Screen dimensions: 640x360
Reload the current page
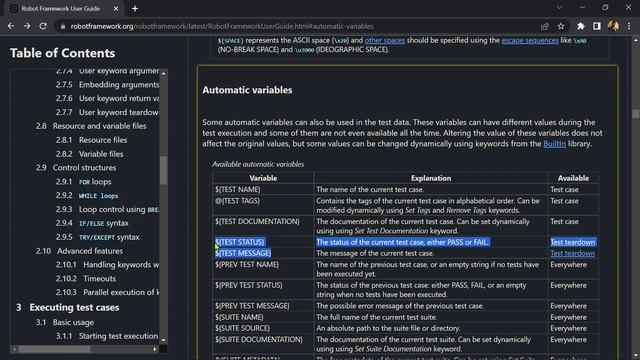[43, 26]
